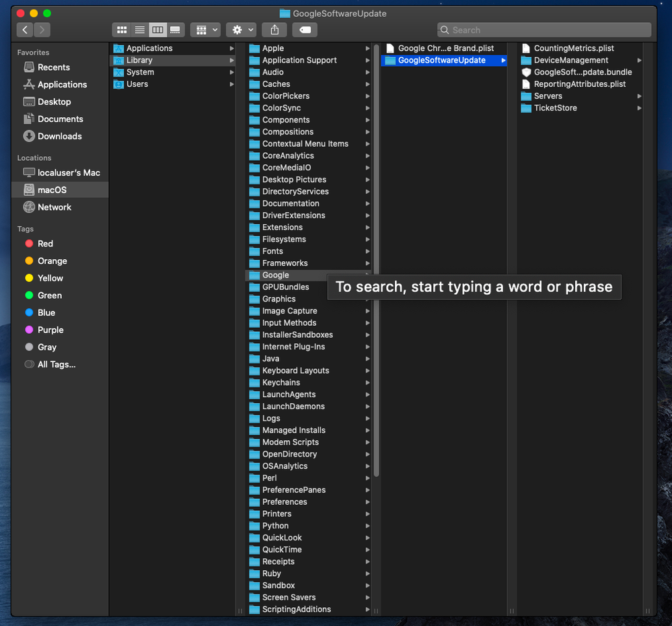
Task: Click the Library column vertical scrollbar
Action: coord(376,260)
